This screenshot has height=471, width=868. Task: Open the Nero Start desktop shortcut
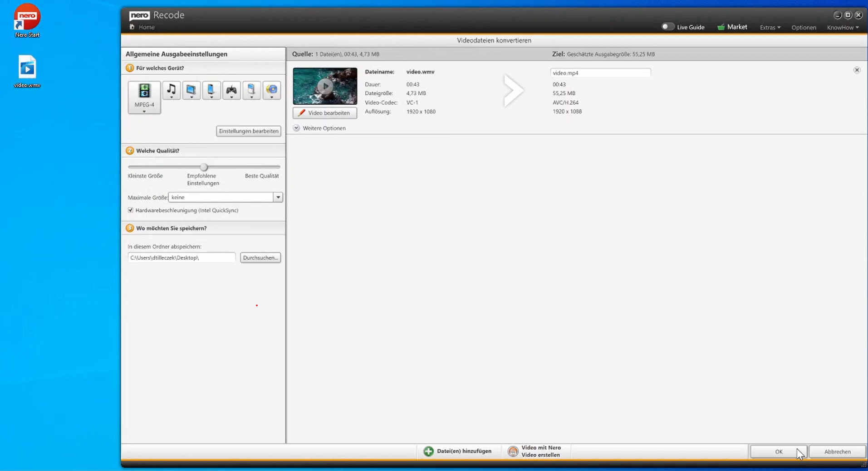point(27,20)
